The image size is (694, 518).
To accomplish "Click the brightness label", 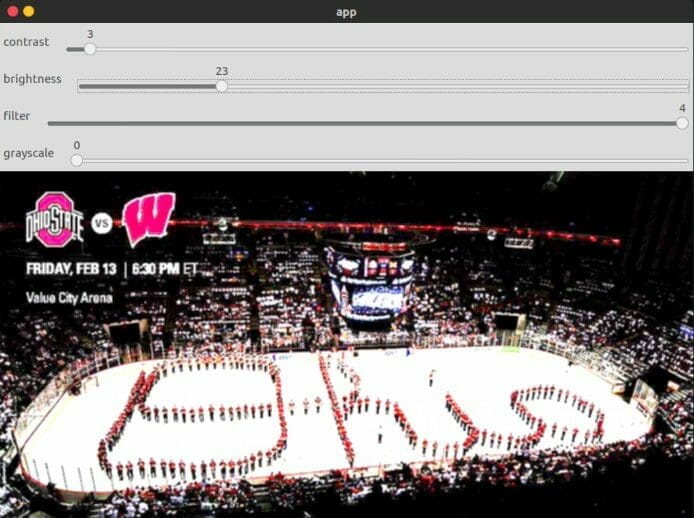I will [x=32, y=79].
